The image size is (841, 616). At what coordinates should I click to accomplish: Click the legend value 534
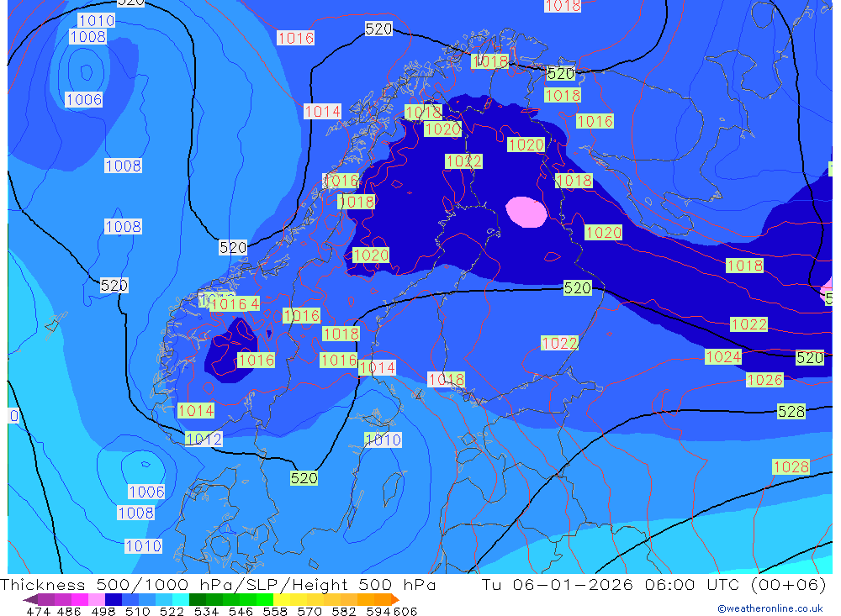(206, 611)
